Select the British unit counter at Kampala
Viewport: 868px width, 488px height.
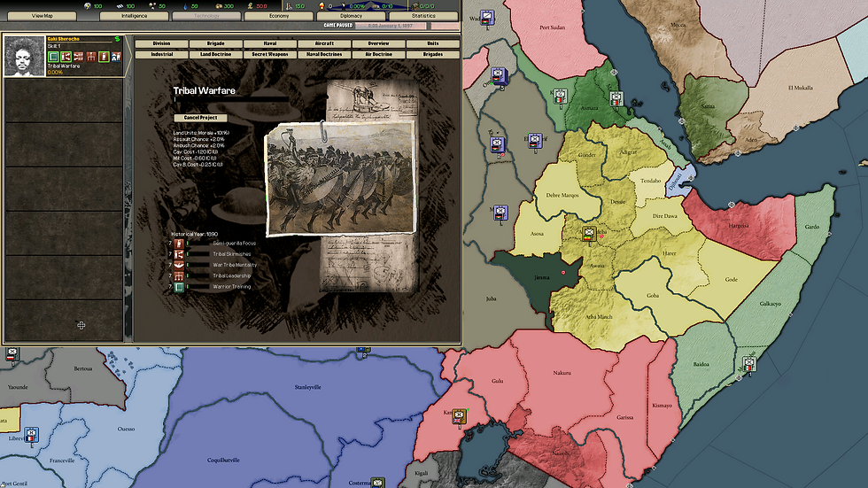(459, 417)
